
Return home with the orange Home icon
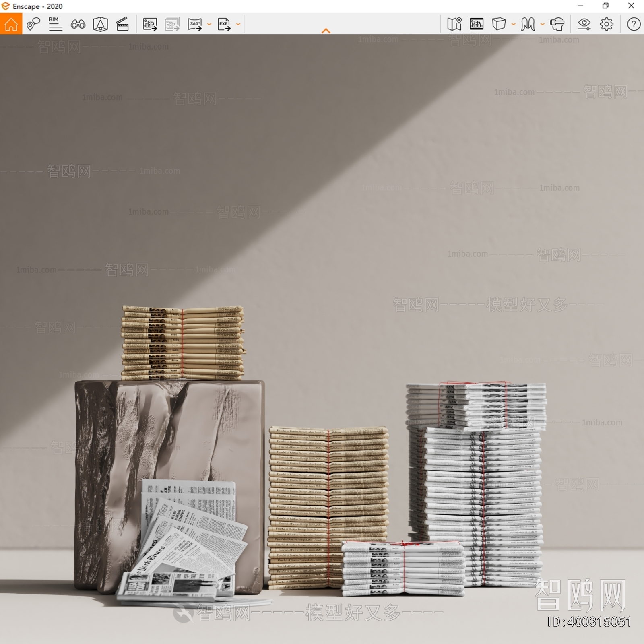coord(11,25)
